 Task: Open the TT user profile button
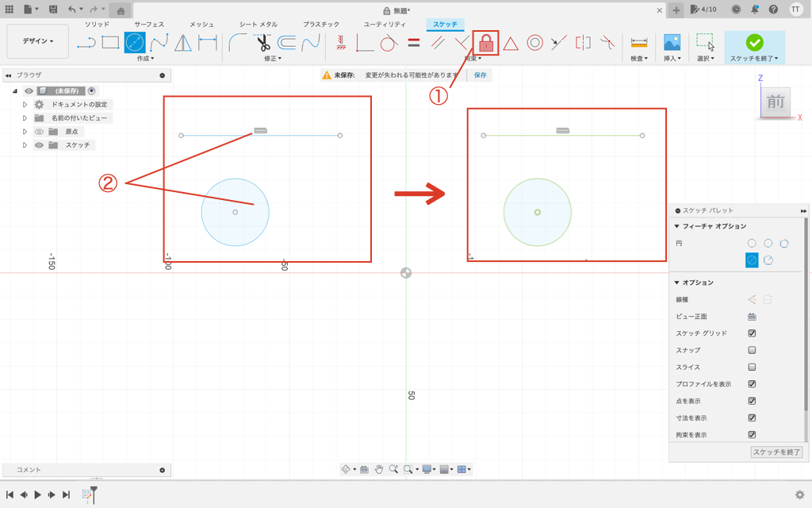[796, 10]
